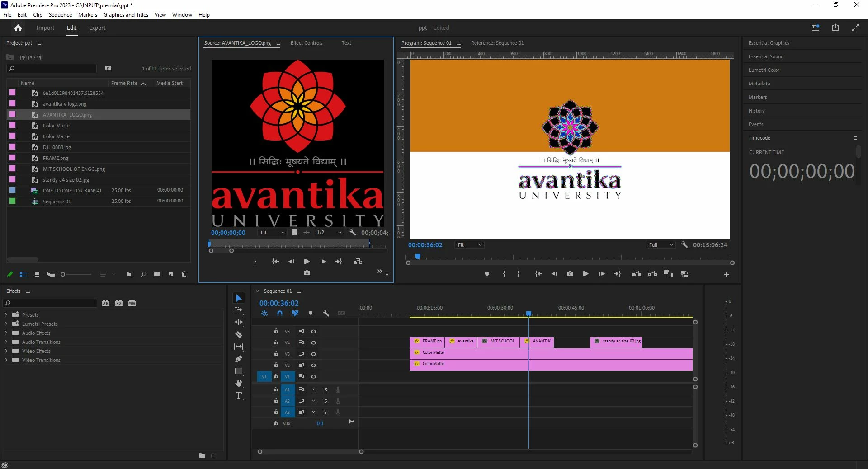Select the Selection tool arrow

tap(239, 298)
